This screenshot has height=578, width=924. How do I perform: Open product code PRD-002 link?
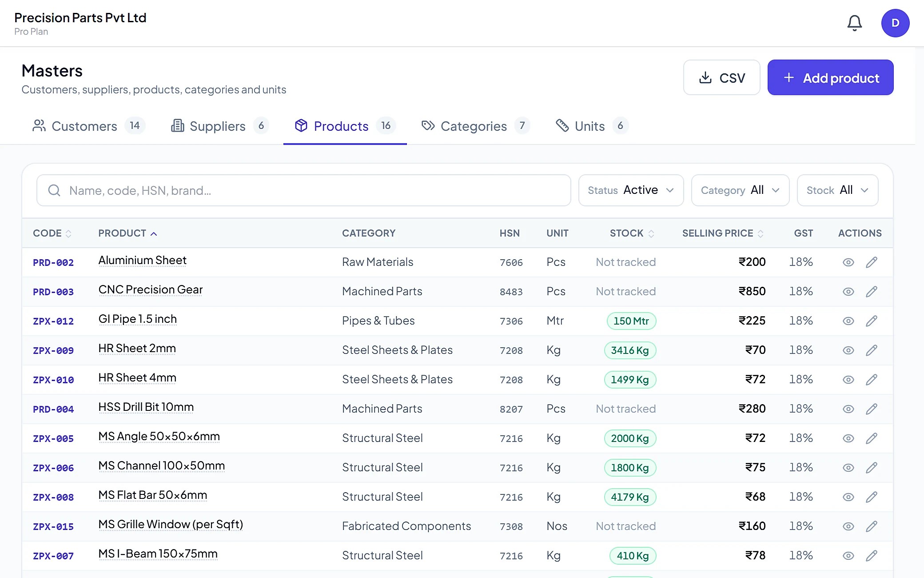[x=53, y=263]
